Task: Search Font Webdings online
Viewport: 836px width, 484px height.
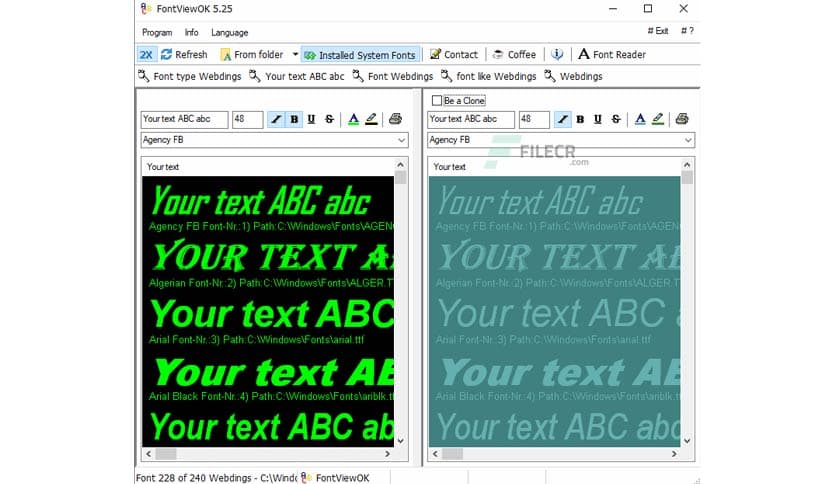Action: click(393, 76)
